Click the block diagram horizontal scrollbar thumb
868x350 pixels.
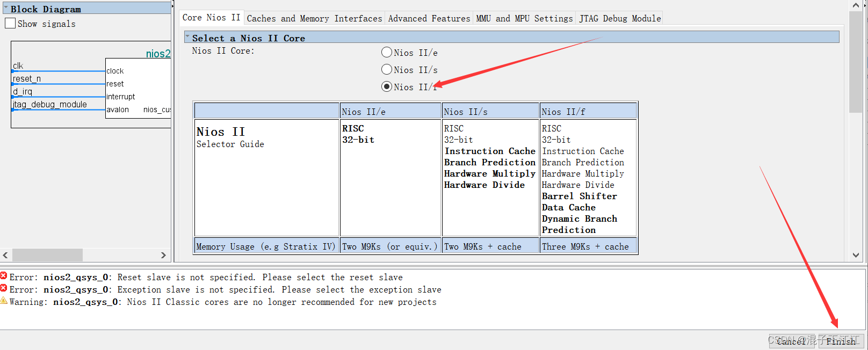(47, 255)
